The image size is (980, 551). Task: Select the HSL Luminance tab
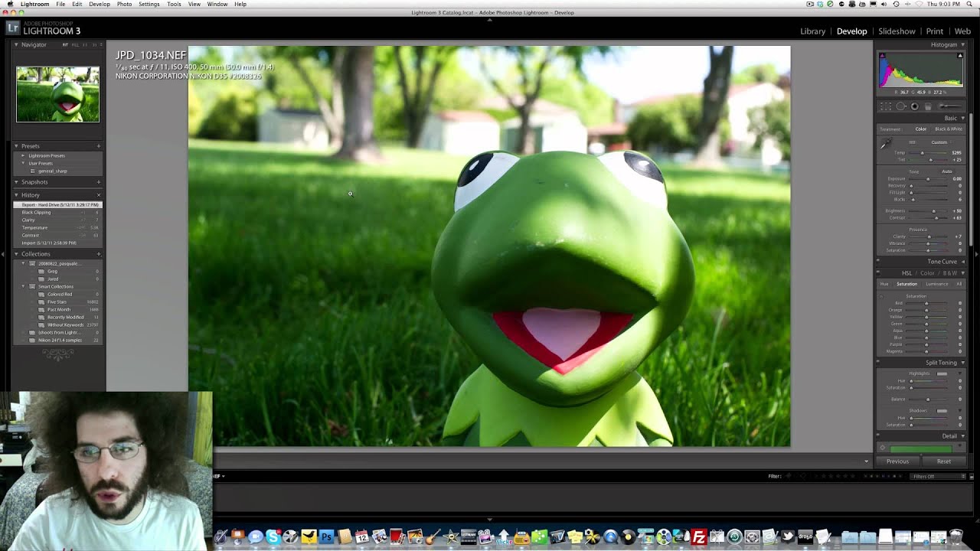click(937, 284)
